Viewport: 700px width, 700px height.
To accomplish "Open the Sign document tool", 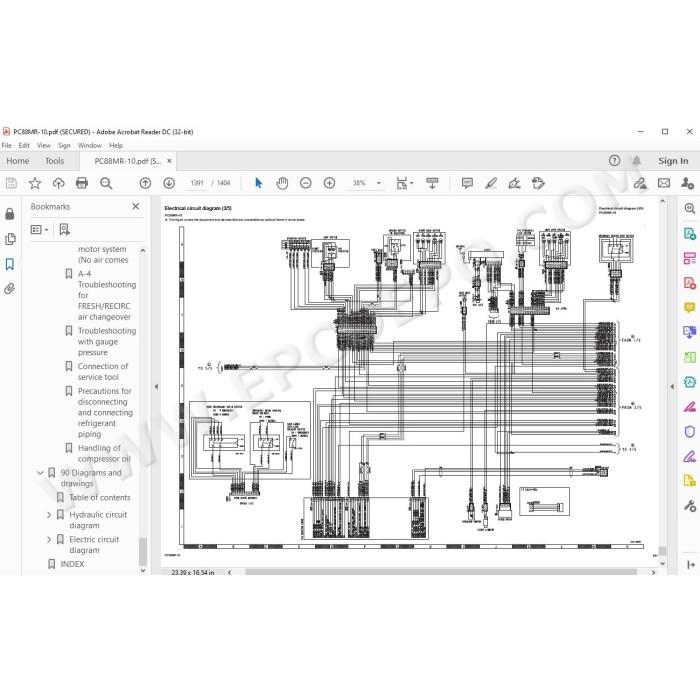I will point(514,183).
